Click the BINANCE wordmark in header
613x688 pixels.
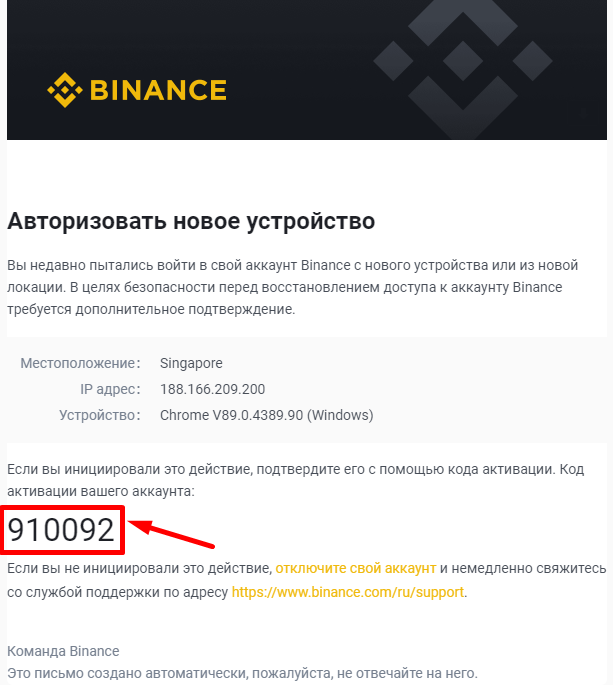click(158, 90)
